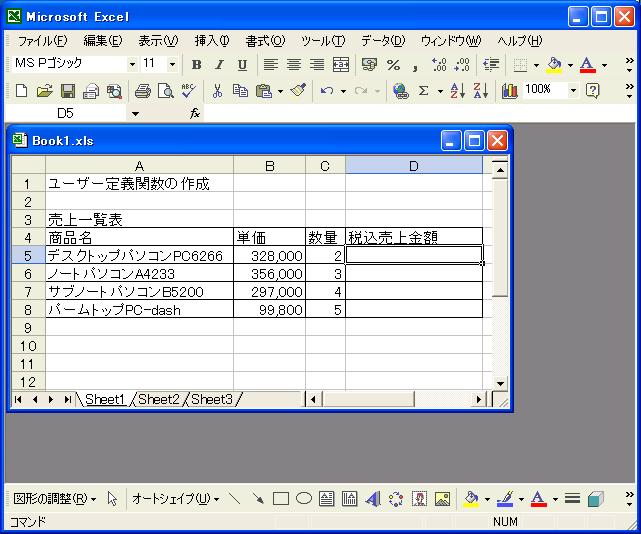Insert hyperlink
Screen dimensions: 641x534
pos(400,90)
